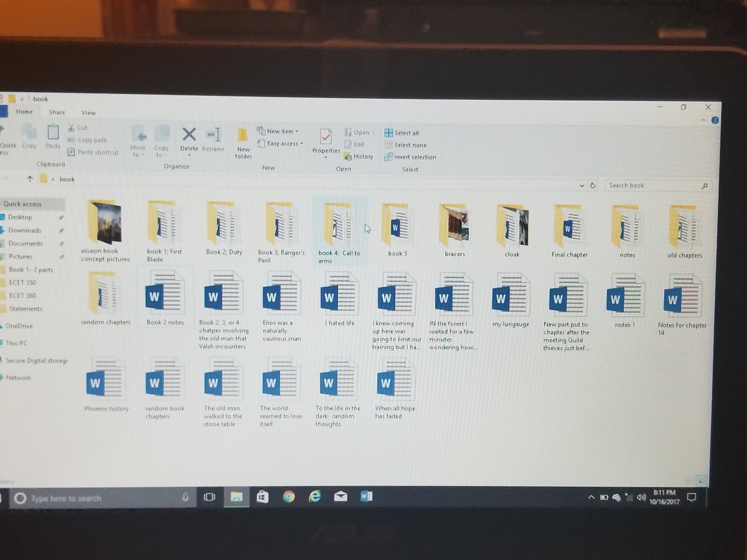Show file History from the ribbon

pos(359,157)
